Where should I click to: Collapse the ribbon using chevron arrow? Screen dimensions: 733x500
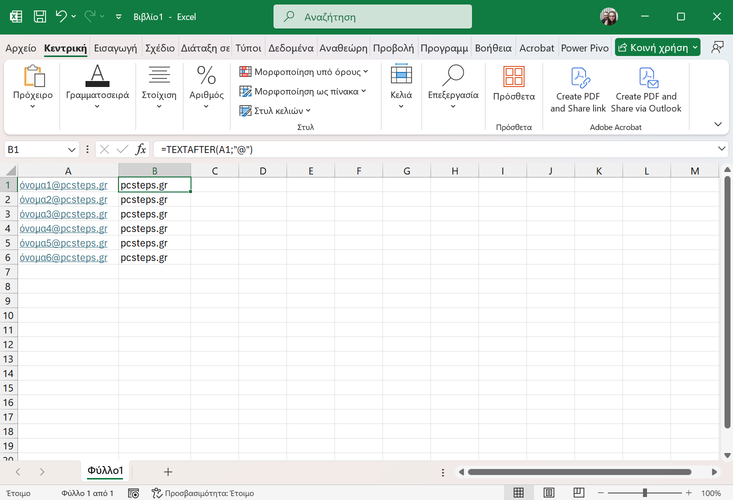pyautogui.click(x=718, y=124)
